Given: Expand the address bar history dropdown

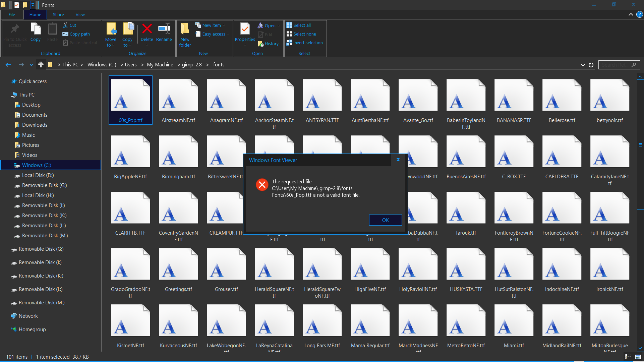Looking at the screenshot, I should 583,65.
